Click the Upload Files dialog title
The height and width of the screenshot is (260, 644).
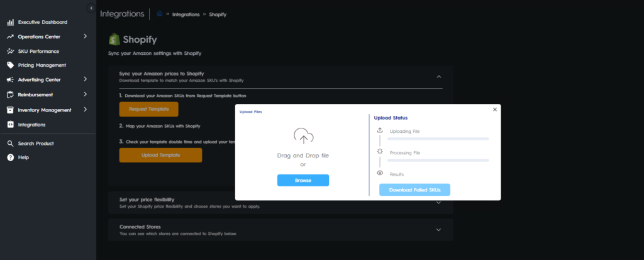tap(251, 112)
